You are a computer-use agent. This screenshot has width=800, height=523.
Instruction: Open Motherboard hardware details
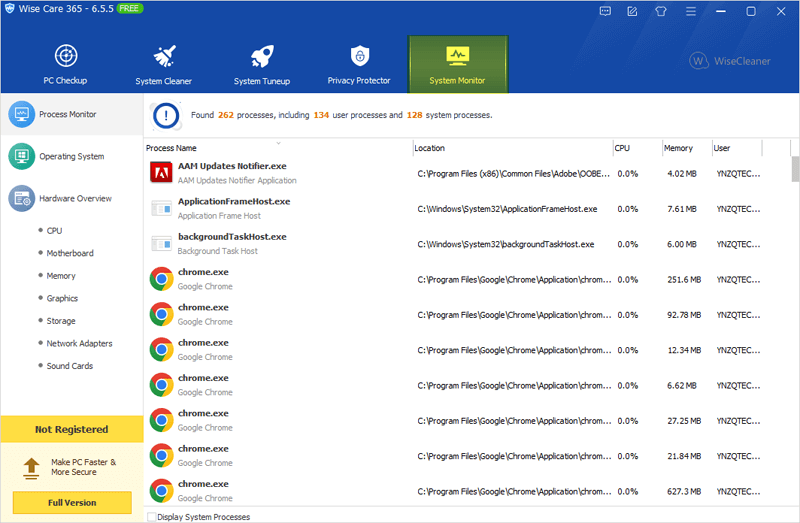(70, 253)
